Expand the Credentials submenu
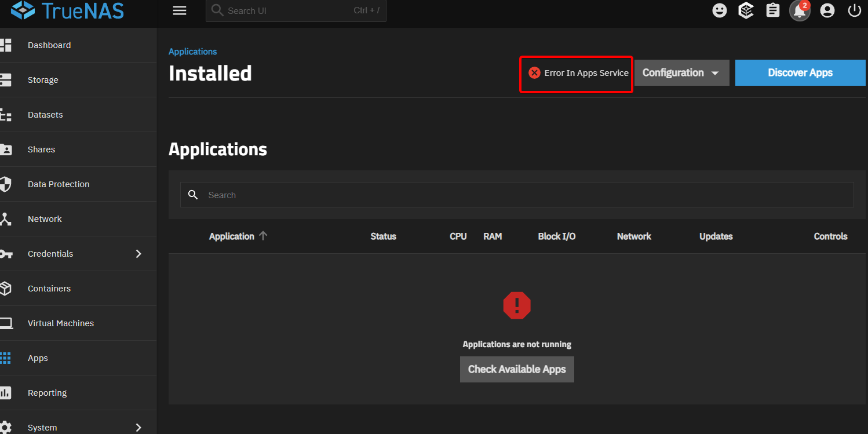 [x=138, y=254]
